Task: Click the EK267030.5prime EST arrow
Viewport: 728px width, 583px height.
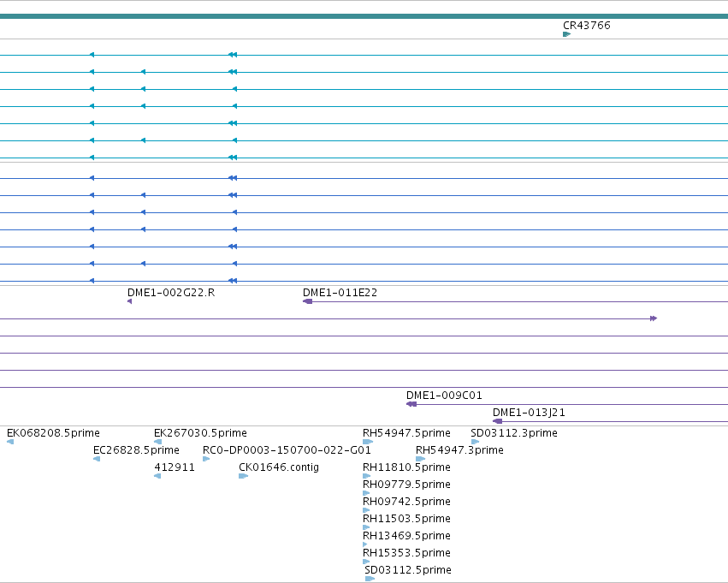Action: pyautogui.click(x=158, y=442)
